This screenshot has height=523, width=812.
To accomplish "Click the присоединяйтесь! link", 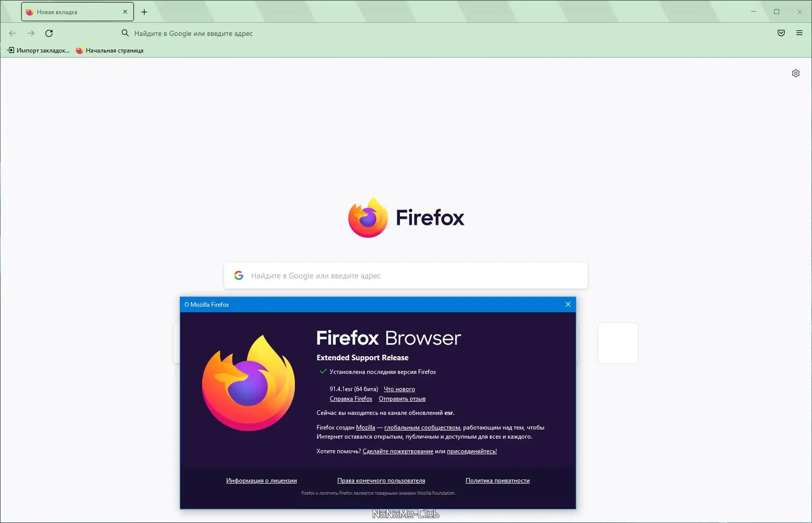I will [x=472, y=451].
